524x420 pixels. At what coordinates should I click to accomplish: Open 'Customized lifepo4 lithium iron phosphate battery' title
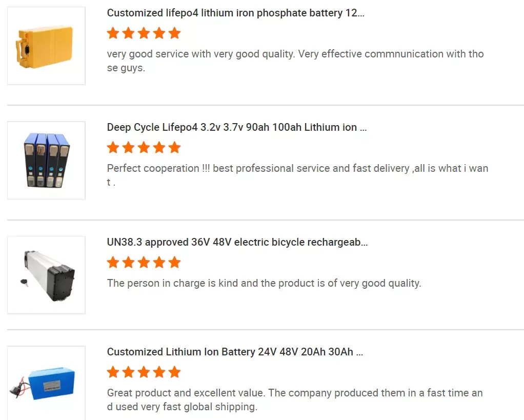coord(235,13)
